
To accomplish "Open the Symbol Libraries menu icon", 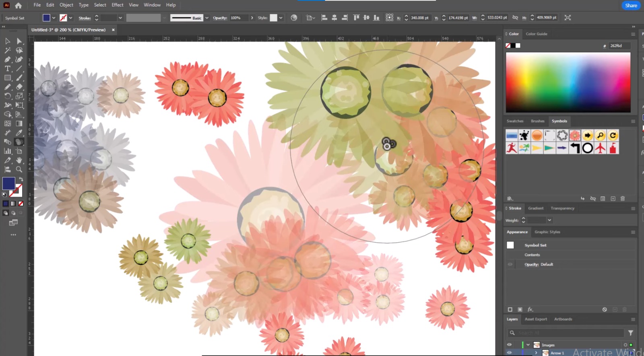I will (510, 198).
